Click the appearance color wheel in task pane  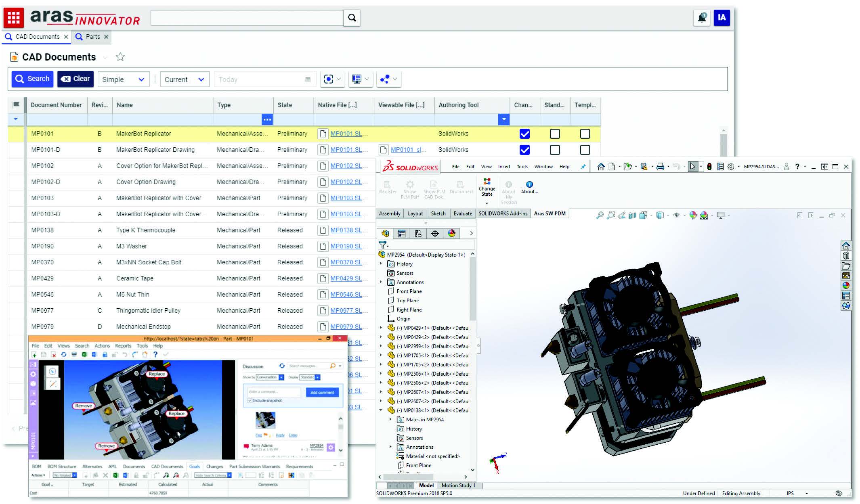(846, 286)
